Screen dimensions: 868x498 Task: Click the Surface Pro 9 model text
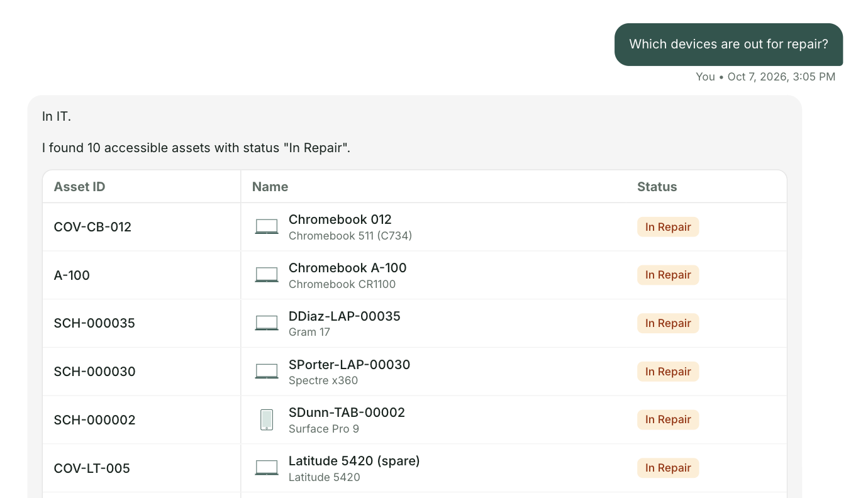tap(324, 429)
